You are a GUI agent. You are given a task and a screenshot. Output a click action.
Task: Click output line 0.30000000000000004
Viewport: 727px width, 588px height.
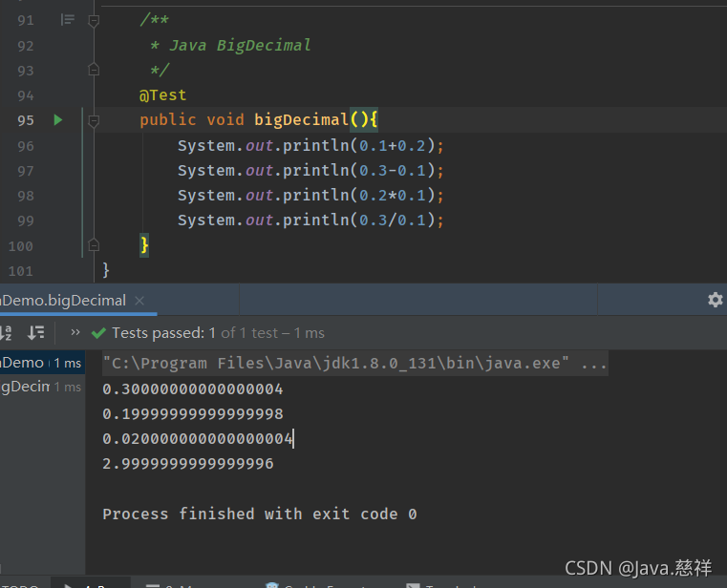[192, 389]
